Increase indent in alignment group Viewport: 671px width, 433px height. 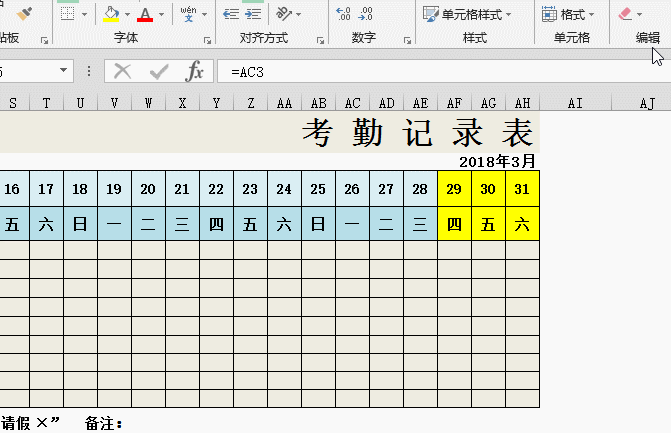tap(253, 14)
